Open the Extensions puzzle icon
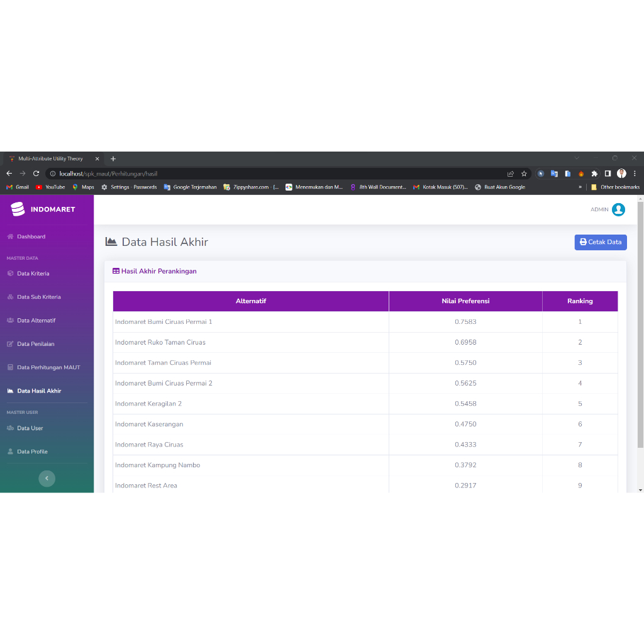Screen dimensions: 644x644 [x=594, y=174]
